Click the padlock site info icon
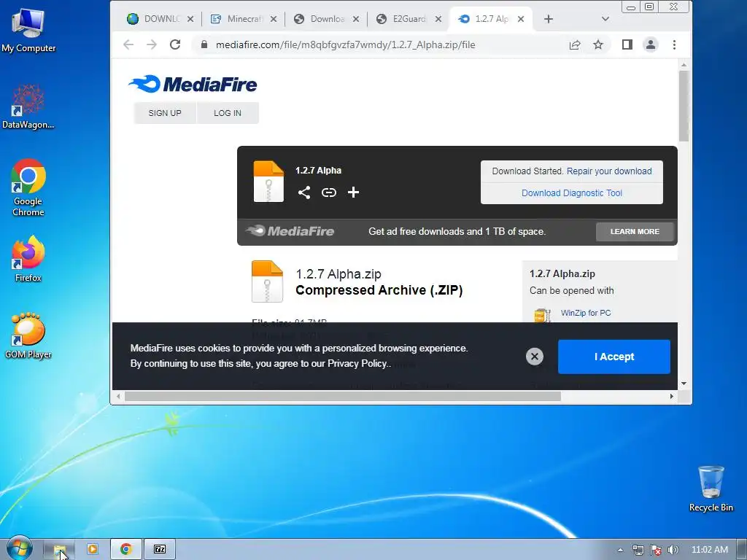This screenshot has height=560, width=747. click(x=204, y=44)
